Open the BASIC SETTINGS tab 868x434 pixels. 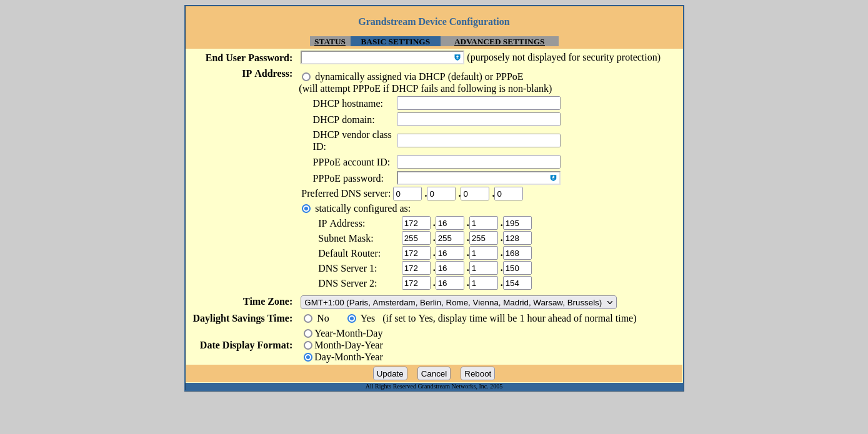[x=395, y=42]
